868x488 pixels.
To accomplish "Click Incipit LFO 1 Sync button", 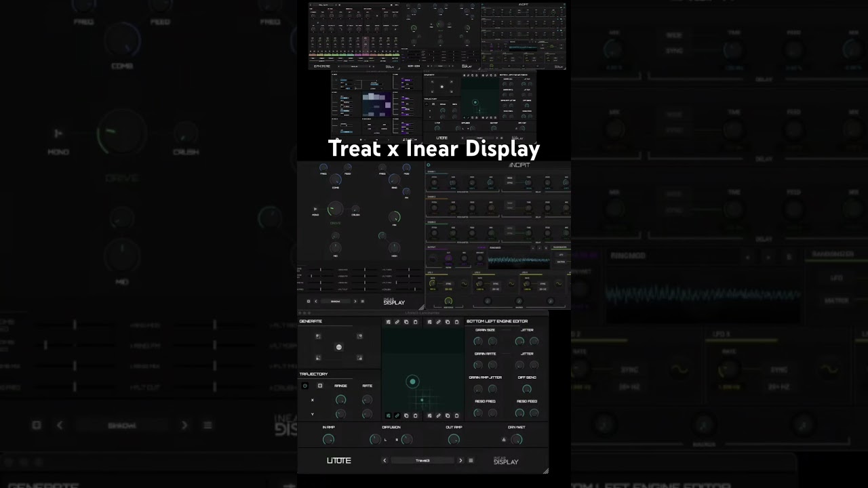I will point(448,283).
